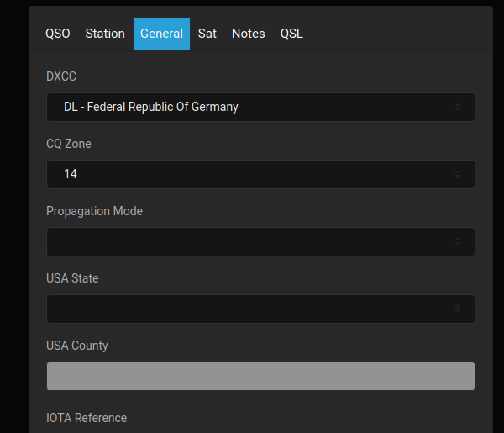Screen dimensions: 504x433
Task: Click the DXCC field label
Action: coord(61,77)
